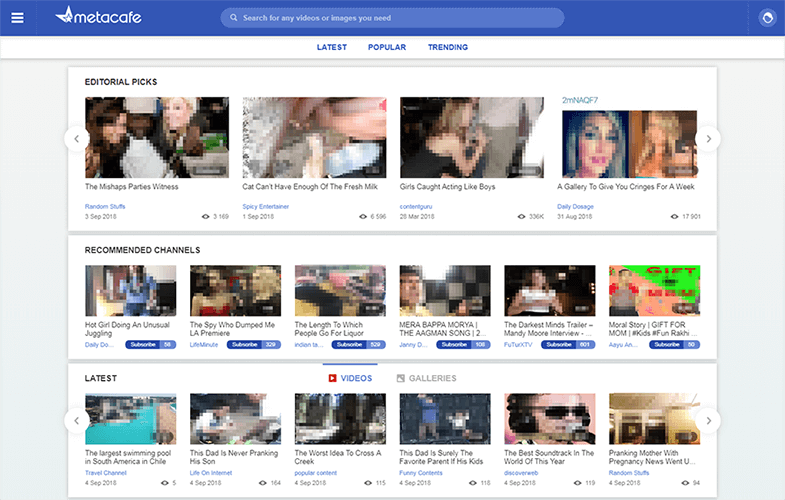Open the hamburger menu icon

point(17,18)
